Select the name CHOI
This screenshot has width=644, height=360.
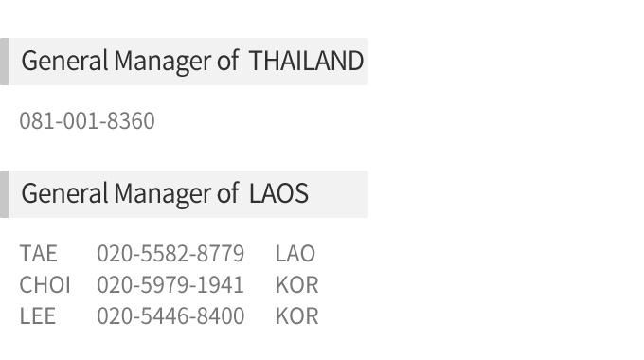point(45,285)
